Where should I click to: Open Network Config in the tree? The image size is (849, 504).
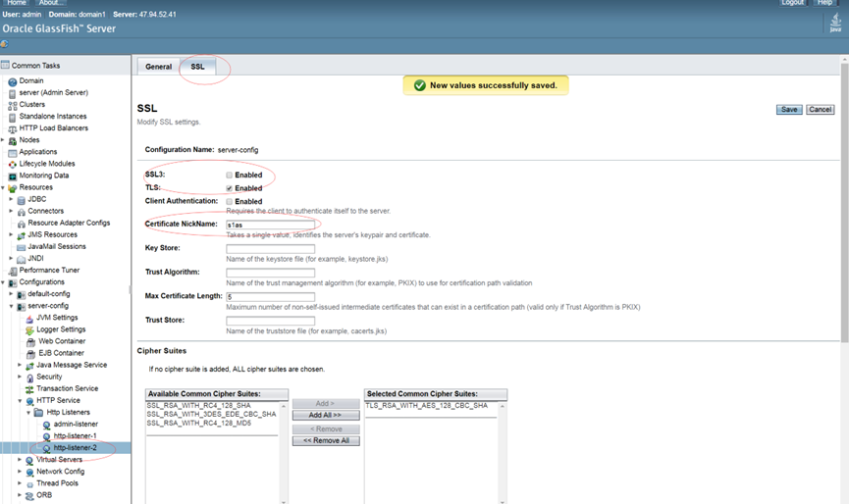tap(61, 472)
